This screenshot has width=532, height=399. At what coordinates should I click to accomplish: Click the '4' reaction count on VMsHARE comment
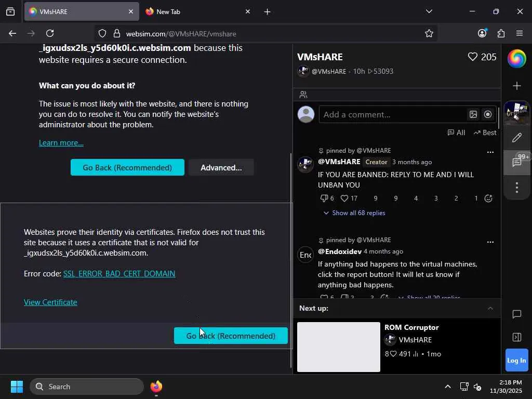pos(416,198)
